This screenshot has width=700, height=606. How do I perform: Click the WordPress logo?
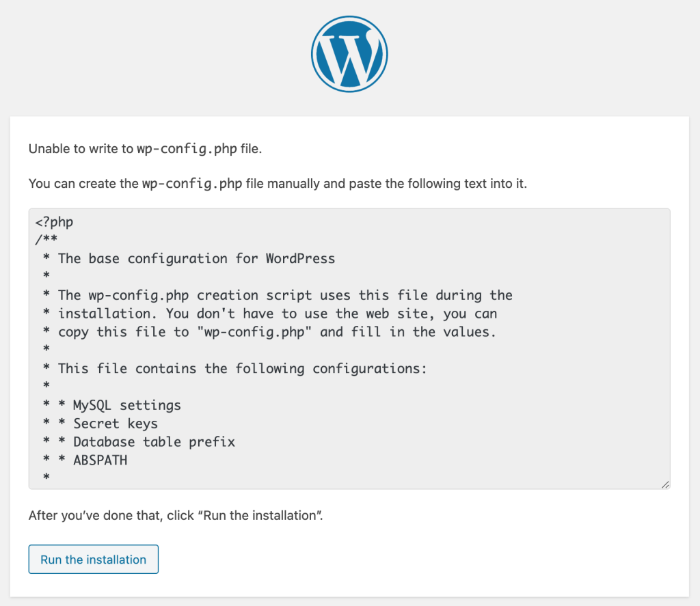[349, 53]
